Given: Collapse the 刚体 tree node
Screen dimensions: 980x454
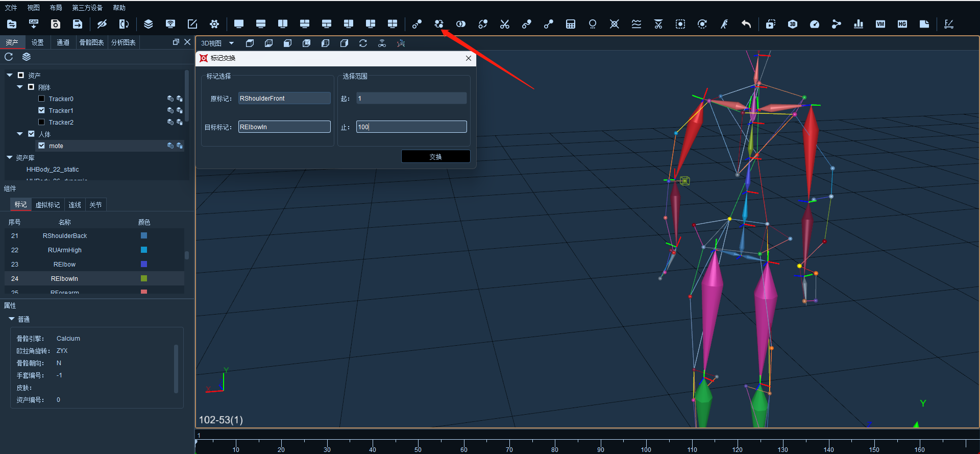Looking at the screenshot, I should (20, 87).
